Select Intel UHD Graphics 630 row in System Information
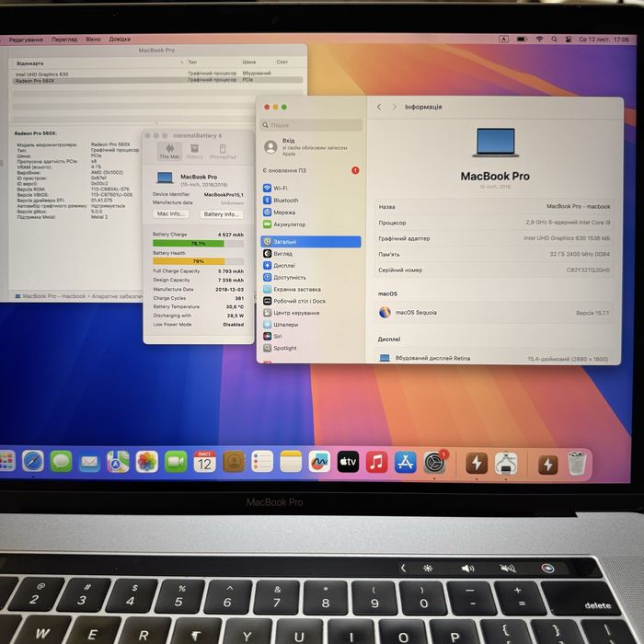The width and height of the screenshot is (644, 644). (x=158, y=74)
